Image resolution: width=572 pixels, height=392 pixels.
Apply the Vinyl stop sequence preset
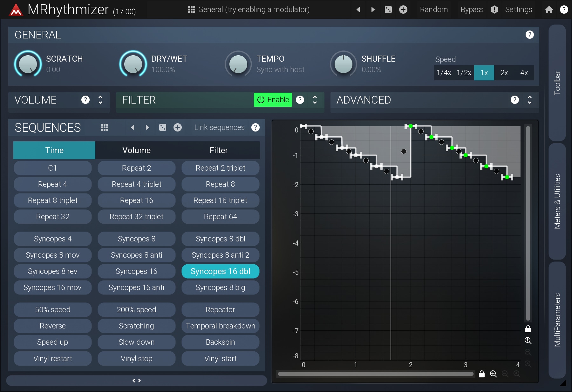(136, 359)
